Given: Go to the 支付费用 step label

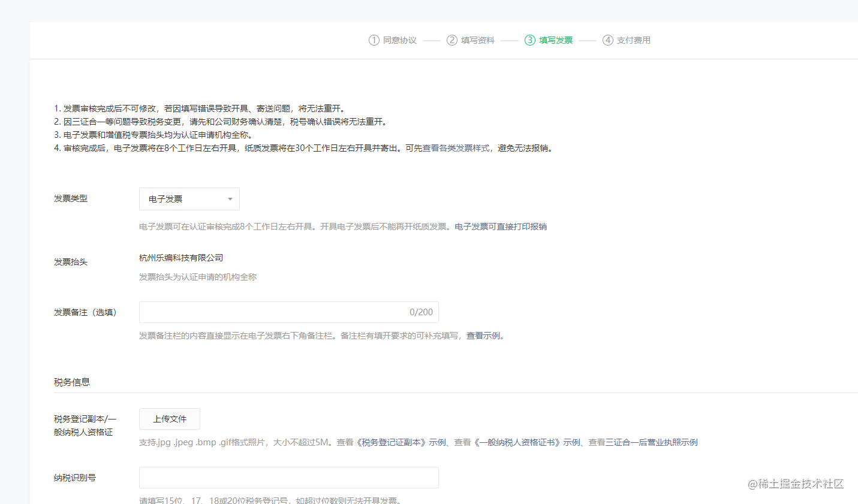Looking at the screenshot, I should point(634,40).
